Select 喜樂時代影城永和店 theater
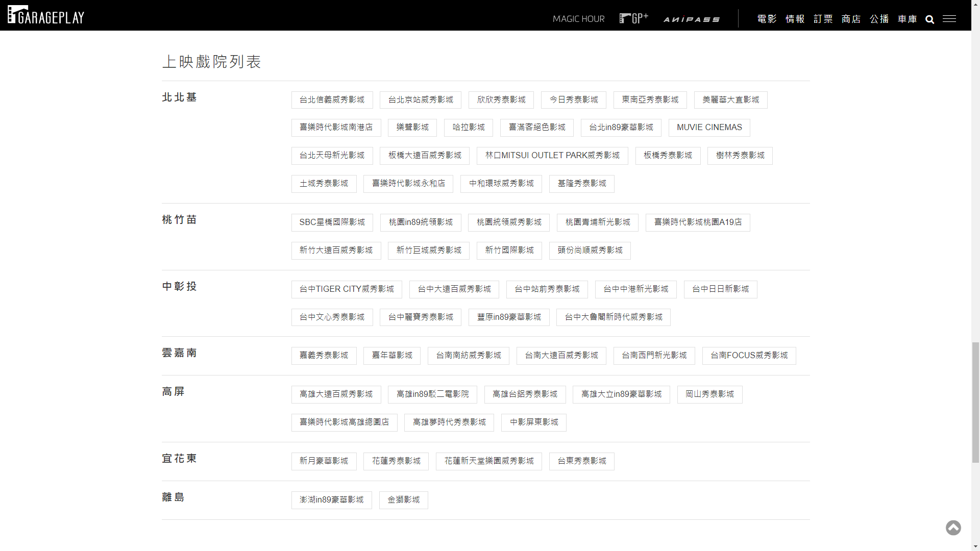The image size is (980, 551). 408,184
